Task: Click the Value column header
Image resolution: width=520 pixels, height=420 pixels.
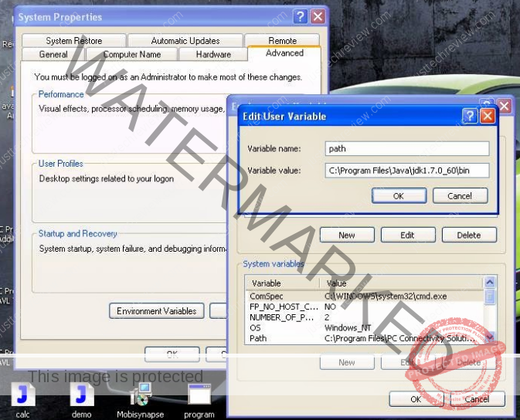Action: coord(401,283)
